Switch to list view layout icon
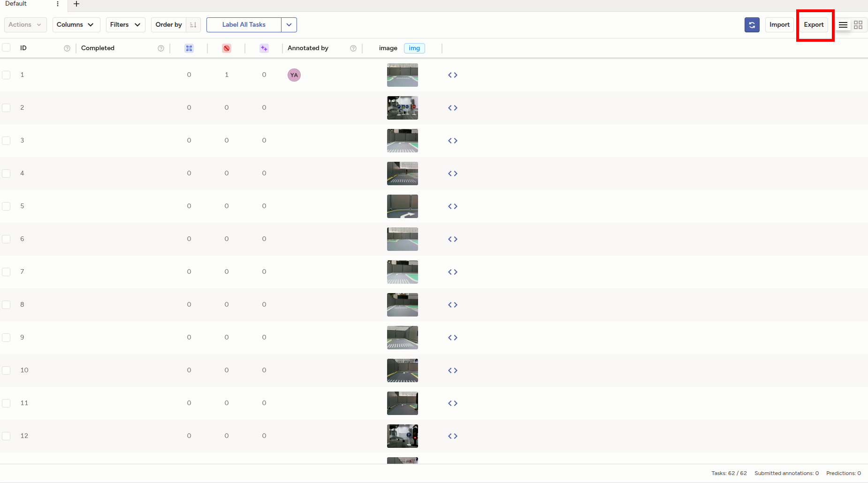The height and width of the screenshot is (483, 868). (843, 25)
